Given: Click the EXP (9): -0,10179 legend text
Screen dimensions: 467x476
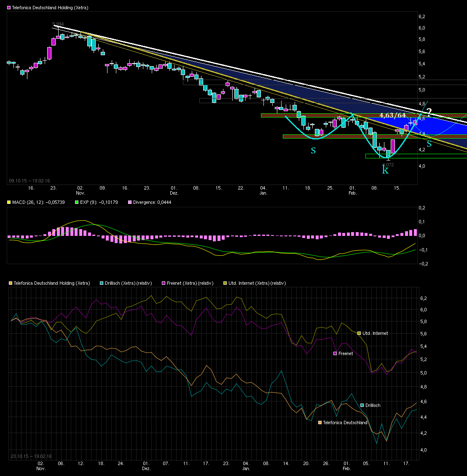Looking at the screenshot, I should click(99, 202).
